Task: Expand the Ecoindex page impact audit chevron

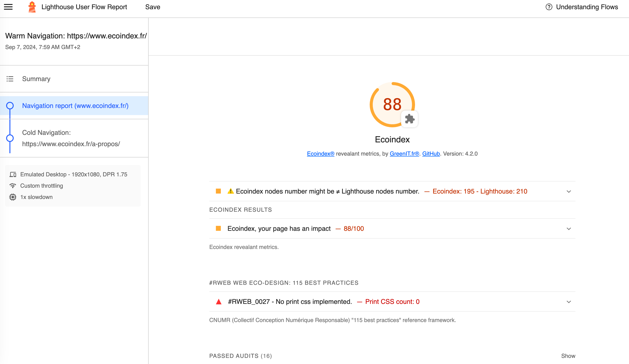Action: pos(569,229)
